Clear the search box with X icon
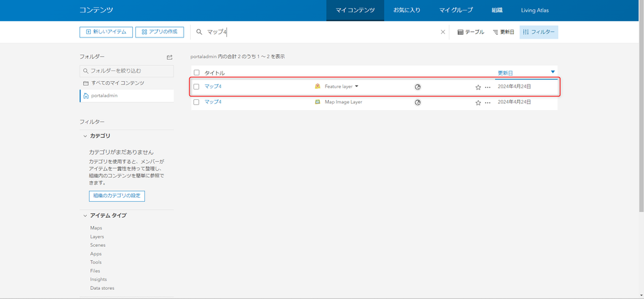This screenshot has width=644, height=299. tap(443, 32)
